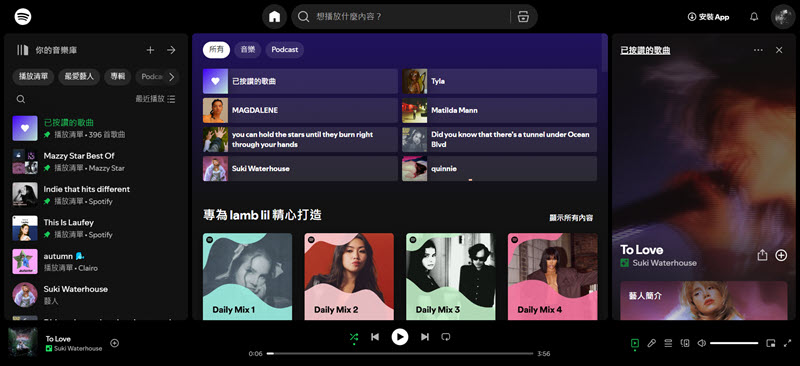Open Browse icon in search bar

coord(523,17)
